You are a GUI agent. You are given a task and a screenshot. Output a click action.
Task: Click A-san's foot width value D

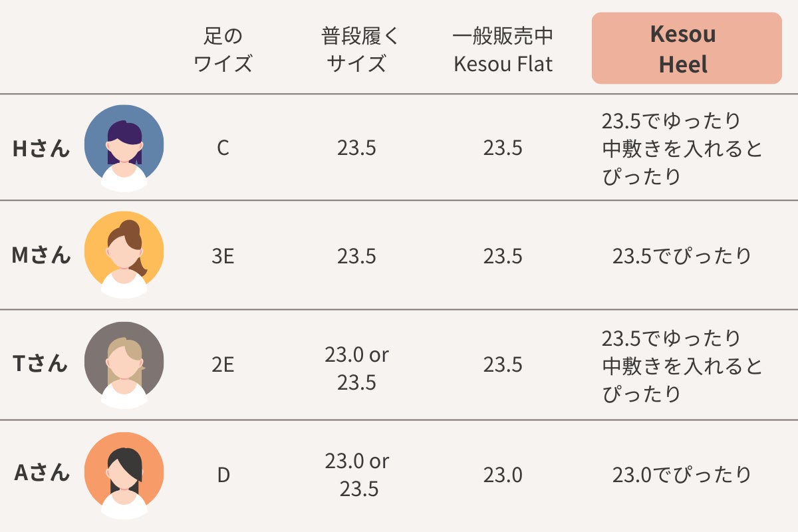[223, 475]
